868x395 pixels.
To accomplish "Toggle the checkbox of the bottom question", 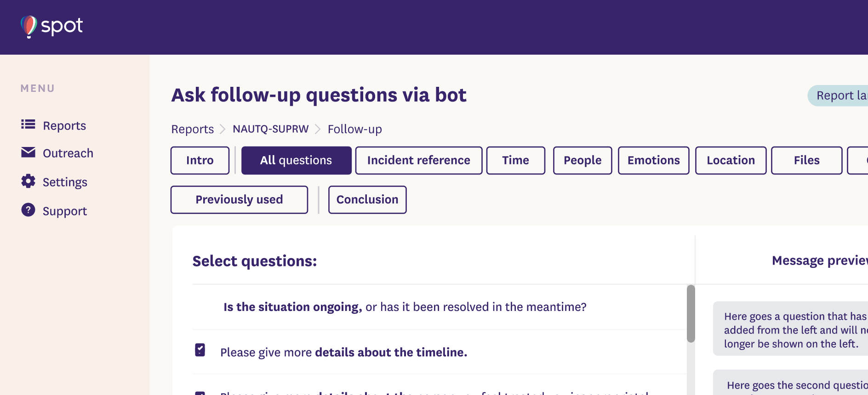I will click(200, 394).
